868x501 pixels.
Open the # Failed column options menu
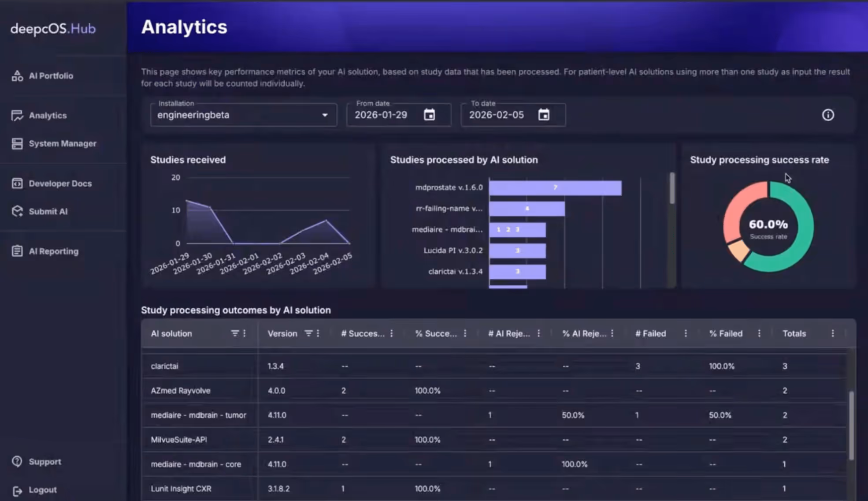pyautogui.click(x=685, y=333)
